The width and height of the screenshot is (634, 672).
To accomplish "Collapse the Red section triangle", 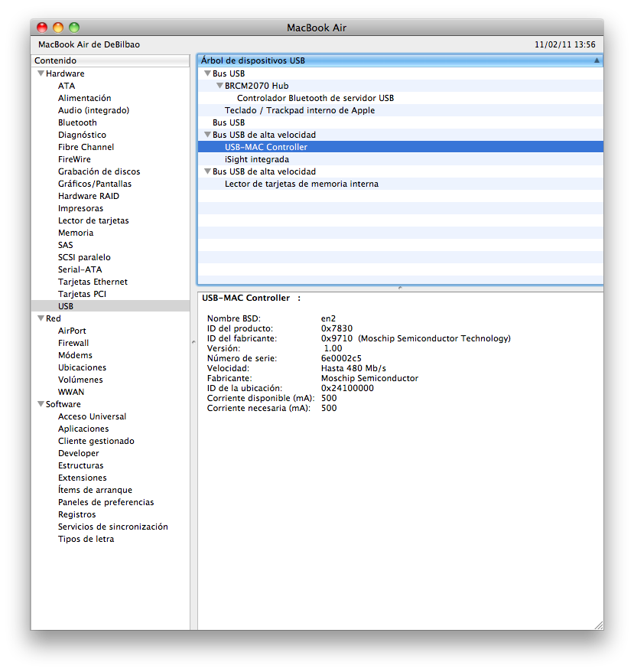I will pos(41,318).
